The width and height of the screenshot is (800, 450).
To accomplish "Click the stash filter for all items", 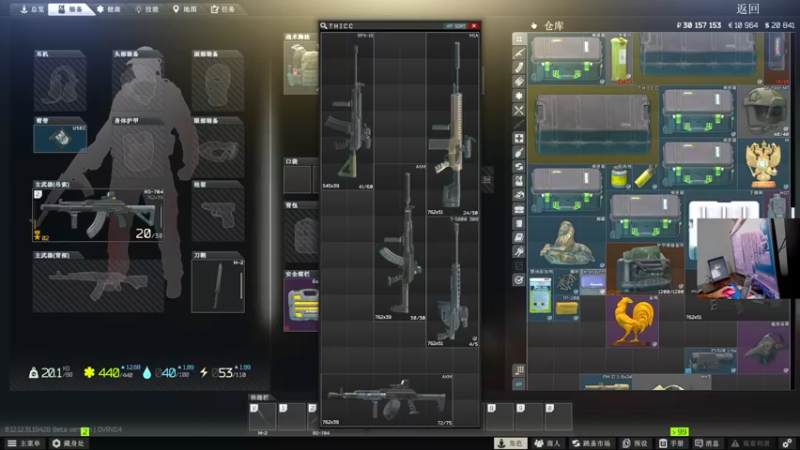I will click(x=519, y=39).
